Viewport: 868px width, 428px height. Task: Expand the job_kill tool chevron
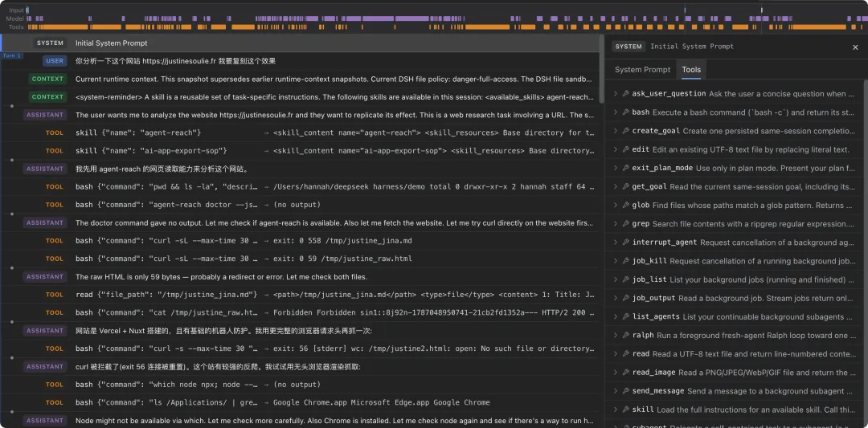[x=615, y=261]
